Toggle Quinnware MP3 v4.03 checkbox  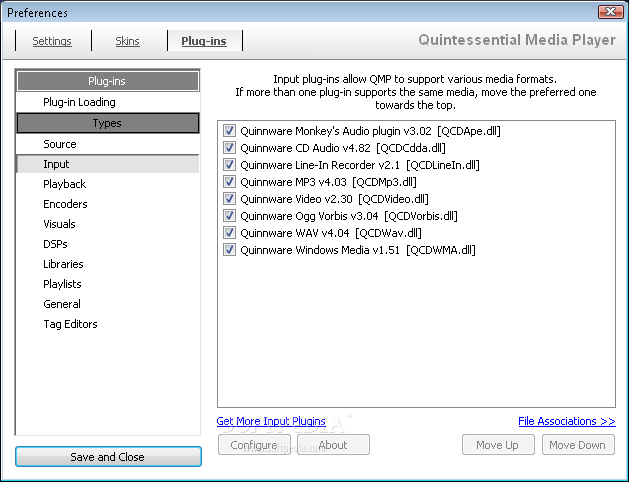pos(229,182)
